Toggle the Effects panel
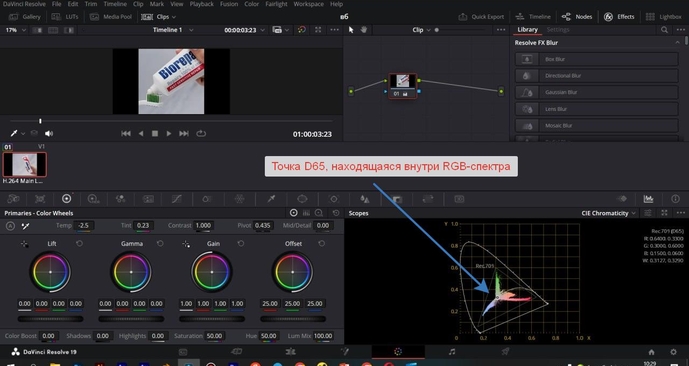 coord(619,17)
